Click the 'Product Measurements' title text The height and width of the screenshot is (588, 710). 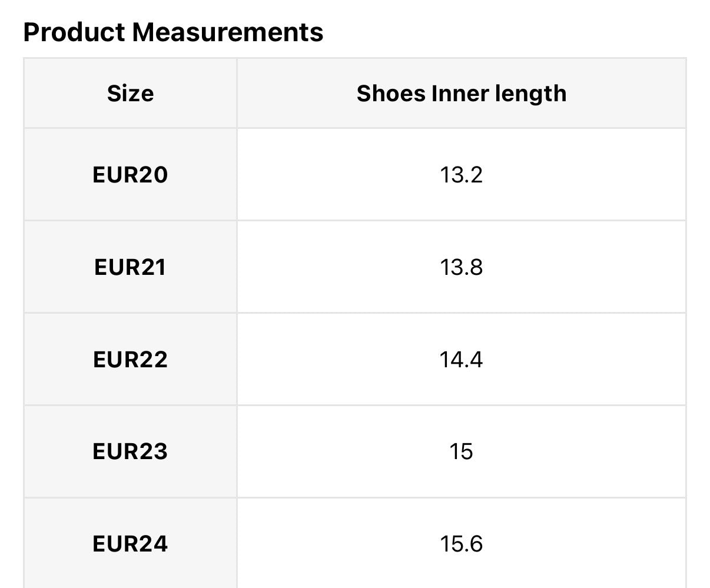173,32
